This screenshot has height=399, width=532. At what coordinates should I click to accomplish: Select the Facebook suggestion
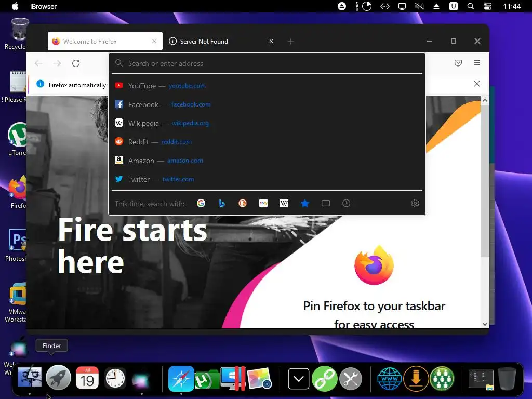pos(267,104)
